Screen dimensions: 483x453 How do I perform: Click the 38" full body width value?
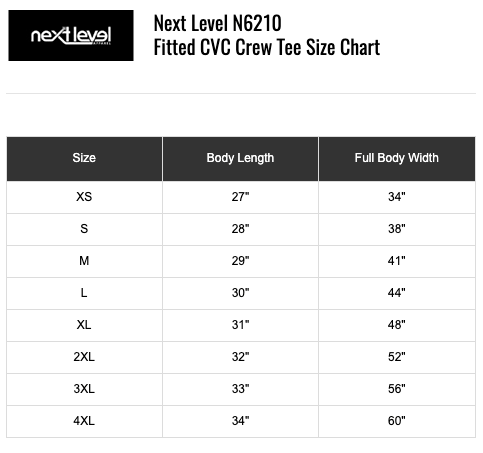click(397, 229)
